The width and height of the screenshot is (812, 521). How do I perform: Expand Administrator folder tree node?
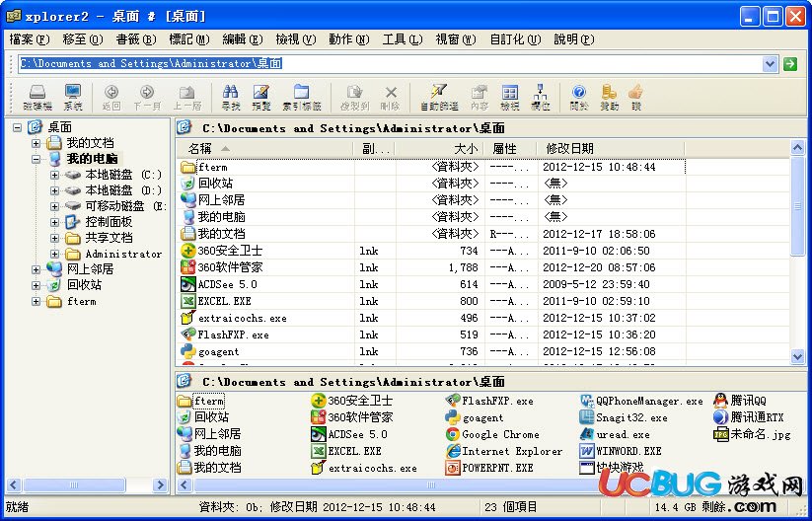tap(54, 254)
